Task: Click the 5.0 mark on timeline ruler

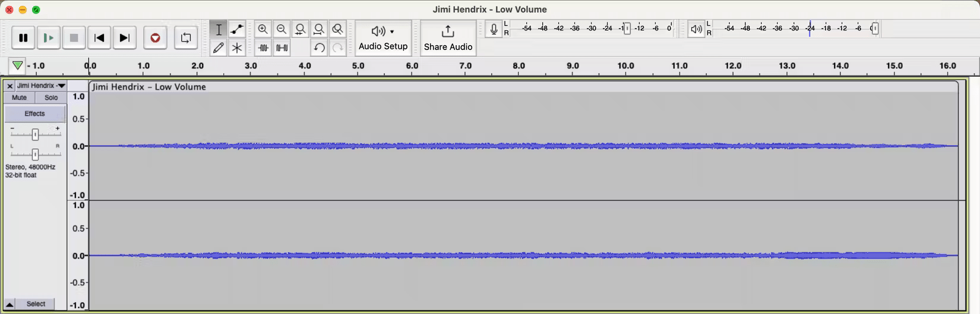Action: coord(358,66)
